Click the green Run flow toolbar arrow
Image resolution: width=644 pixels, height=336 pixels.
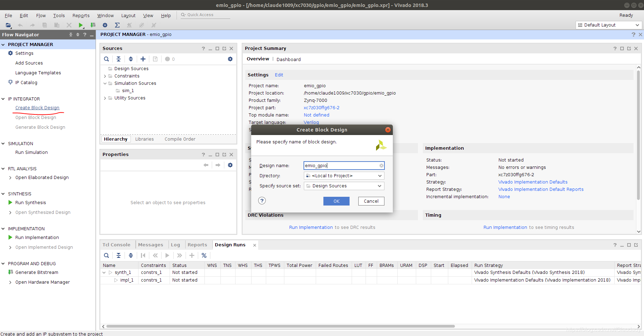point(81,25)
